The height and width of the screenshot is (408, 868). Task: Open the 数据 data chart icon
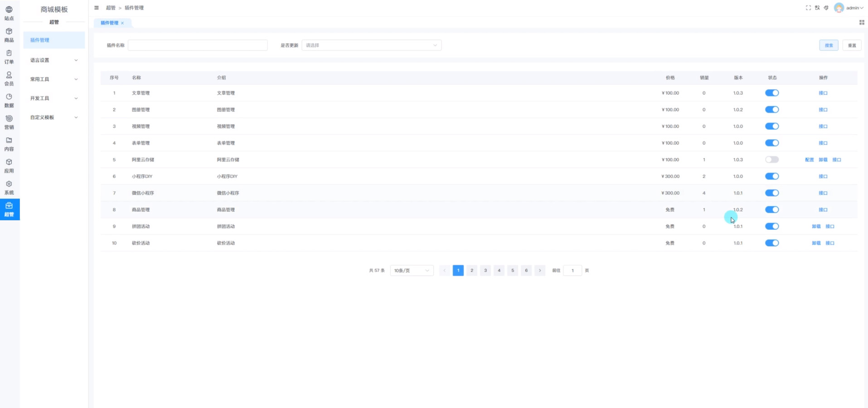point(9,100)
